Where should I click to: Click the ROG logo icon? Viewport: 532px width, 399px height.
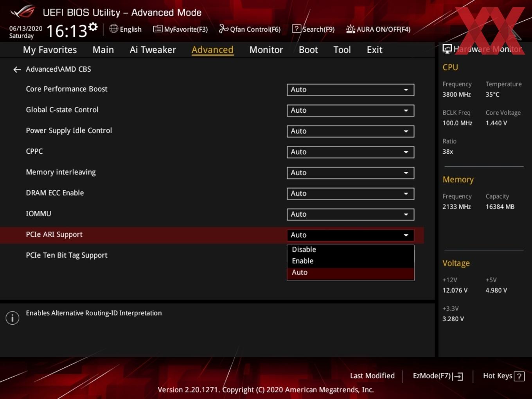23,12
